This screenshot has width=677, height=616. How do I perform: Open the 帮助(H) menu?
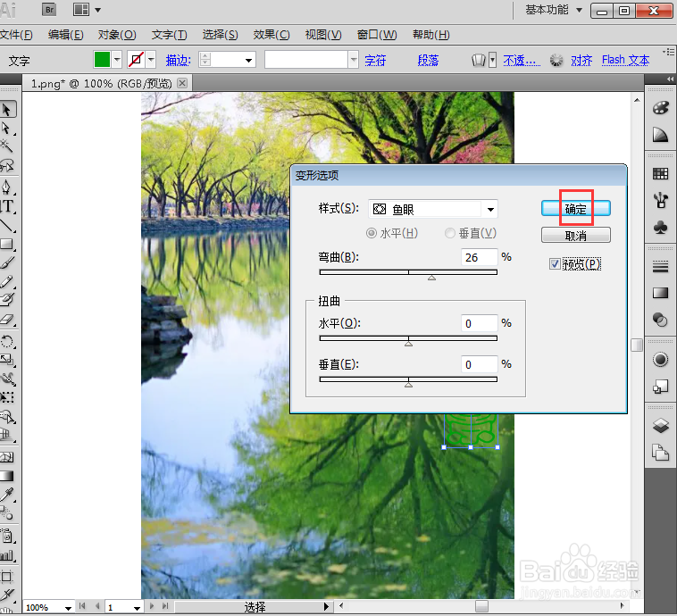(x=430, y=35)
